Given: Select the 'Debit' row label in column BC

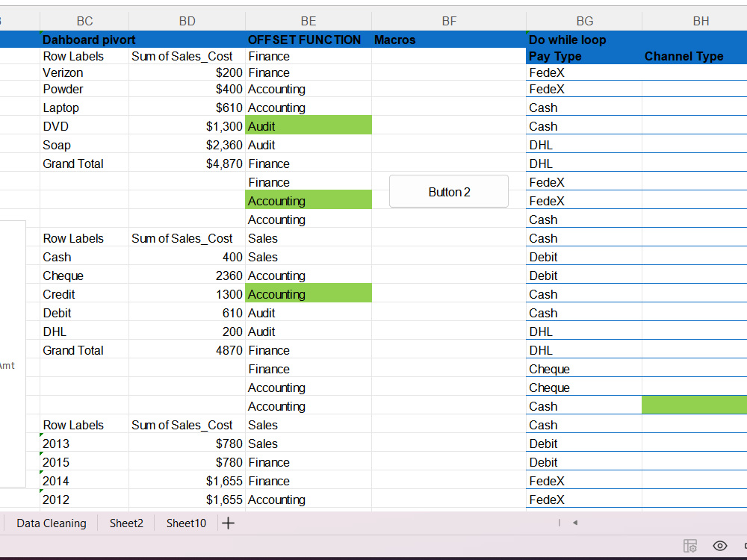Looking at the screenshot, I should [84, 313].
